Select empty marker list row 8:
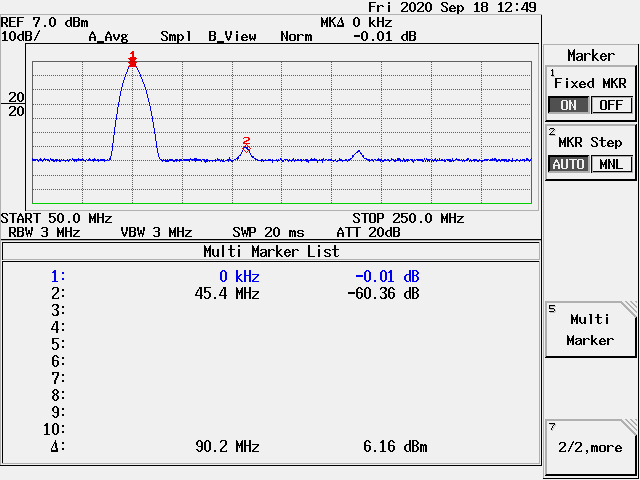Image resolution: width=640 pixels, height=480 pixels. (271, 395)
